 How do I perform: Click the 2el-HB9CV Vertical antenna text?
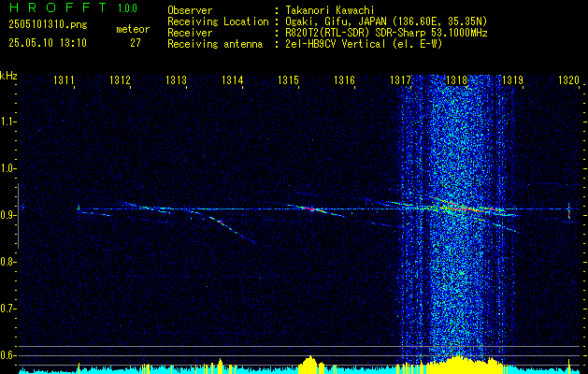point(363,44)
